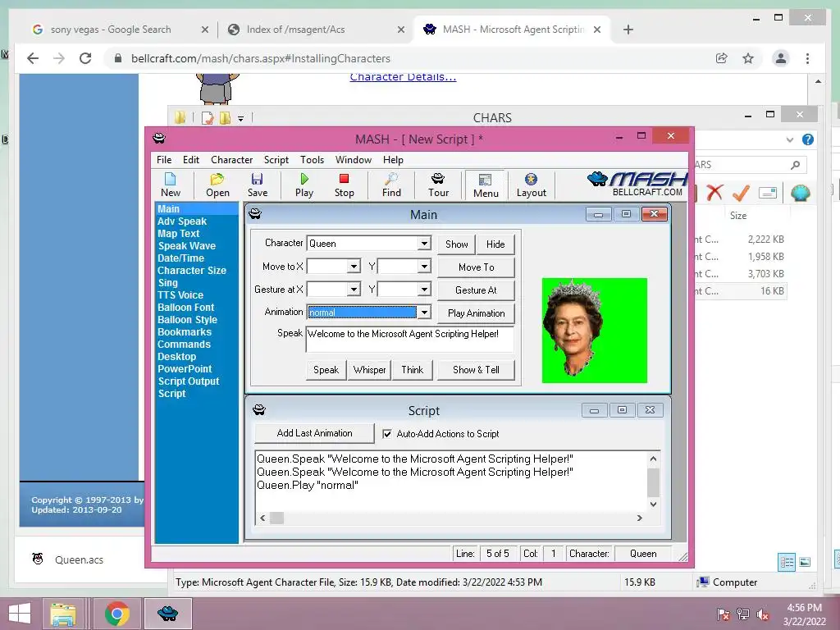Click the Move To button
The image size is (840, 630).
[x=477, y=267]
